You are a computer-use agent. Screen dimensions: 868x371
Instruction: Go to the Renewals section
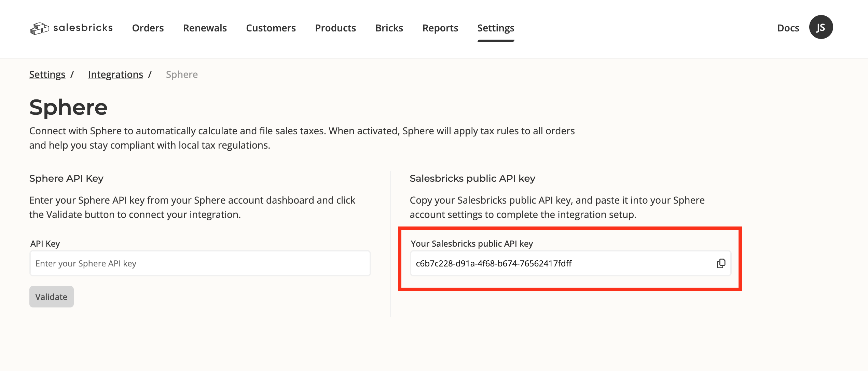[x=205, y=28]
